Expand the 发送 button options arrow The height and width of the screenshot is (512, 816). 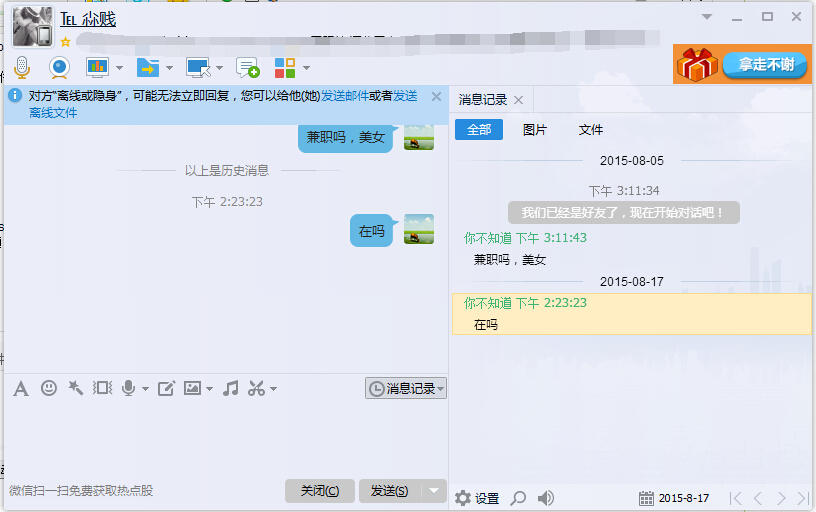point(433,490)
